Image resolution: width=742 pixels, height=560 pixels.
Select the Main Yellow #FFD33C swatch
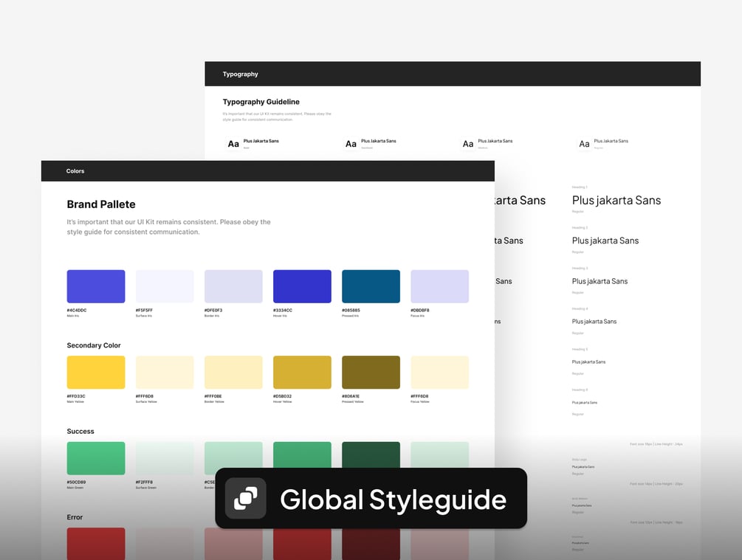coord(96,373)
